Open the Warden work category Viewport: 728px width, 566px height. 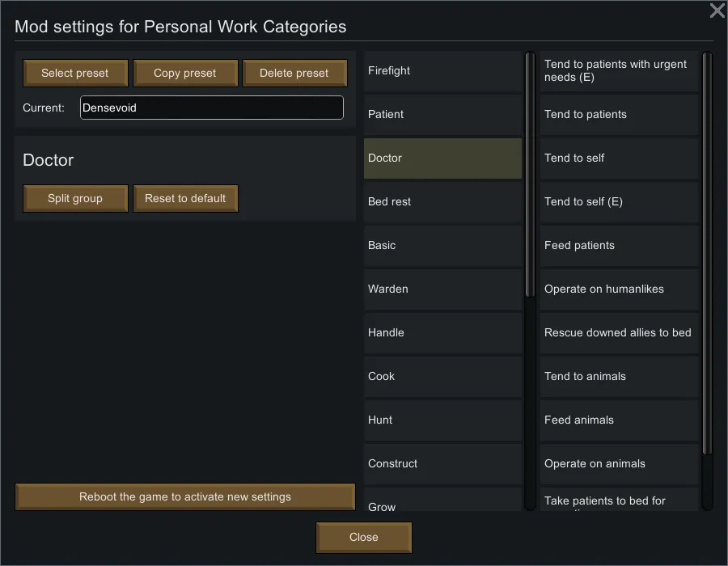tap(442, 289)
